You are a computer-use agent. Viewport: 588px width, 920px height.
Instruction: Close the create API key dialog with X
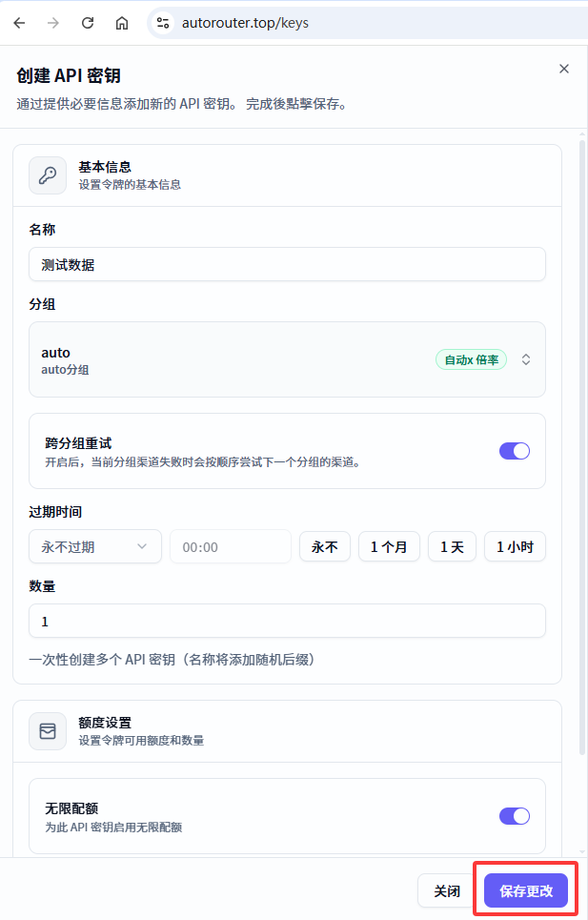[x=564, y=69]
